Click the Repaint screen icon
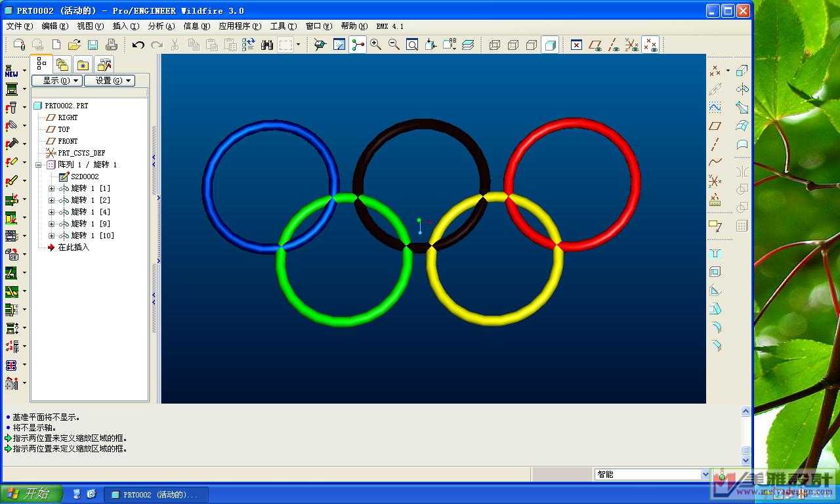 pos(339,45)
